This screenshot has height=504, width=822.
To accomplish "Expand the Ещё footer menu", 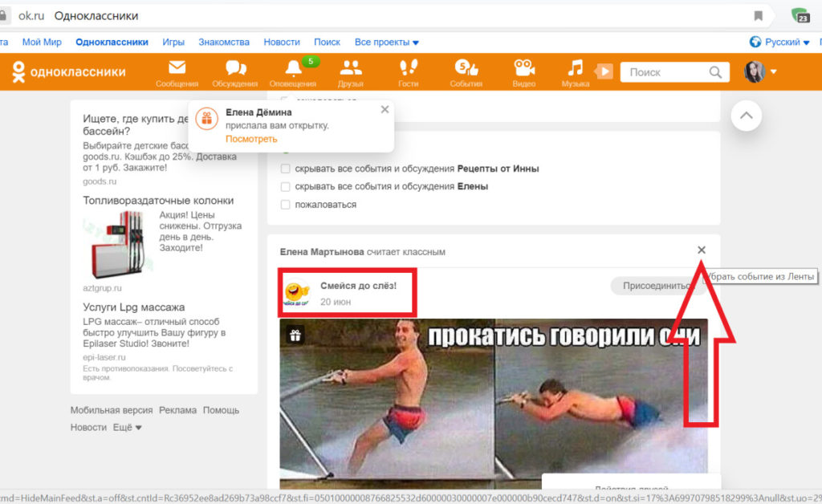I will pyautogui.click(x=128, y=428).
